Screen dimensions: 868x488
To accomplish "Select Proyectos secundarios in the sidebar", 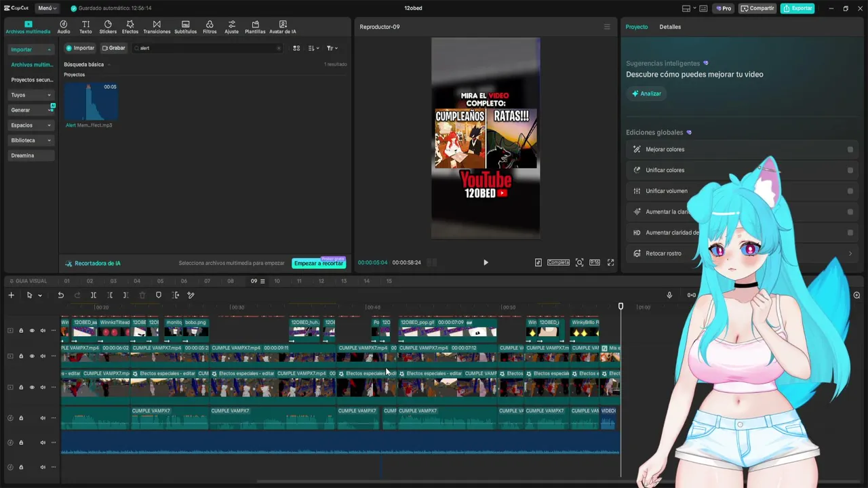I will (x=32, y=80).
